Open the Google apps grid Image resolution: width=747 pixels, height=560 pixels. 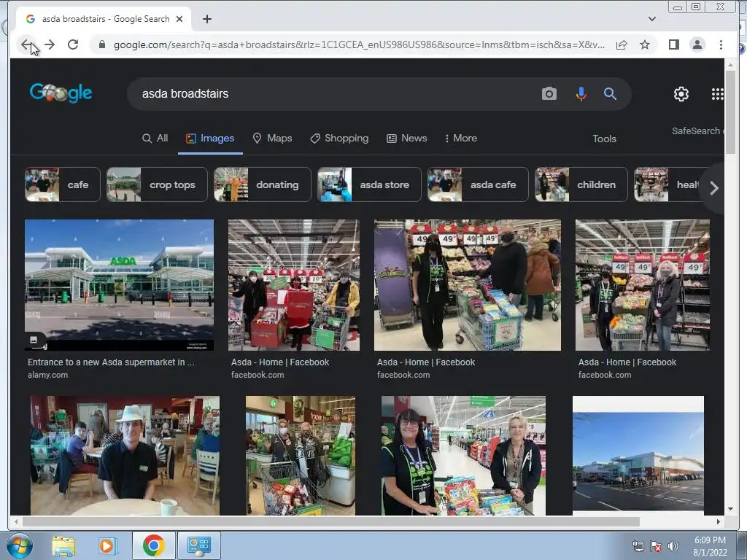pos(718,94)
